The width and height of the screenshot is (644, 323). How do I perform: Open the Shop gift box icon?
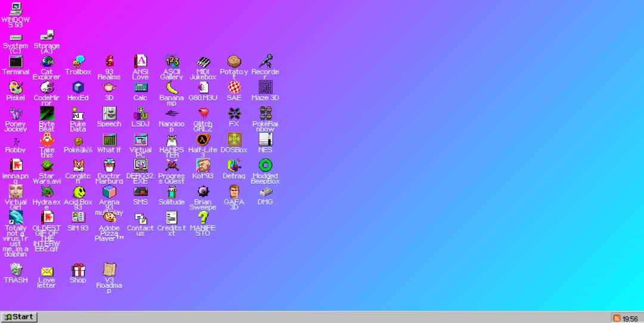point(78,270)
